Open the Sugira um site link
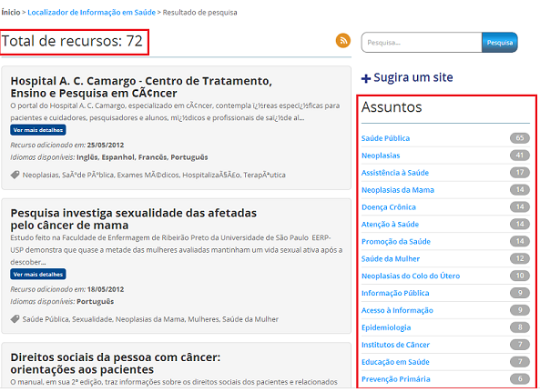Viewport: 540px width, 392px height. coord(413,77)
